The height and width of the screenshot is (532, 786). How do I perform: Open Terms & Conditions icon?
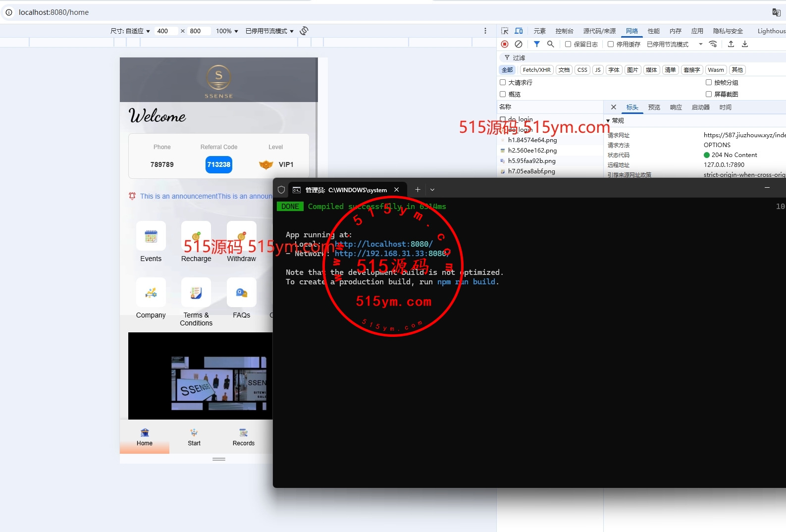pyautogui.click(x=196, y=293)
